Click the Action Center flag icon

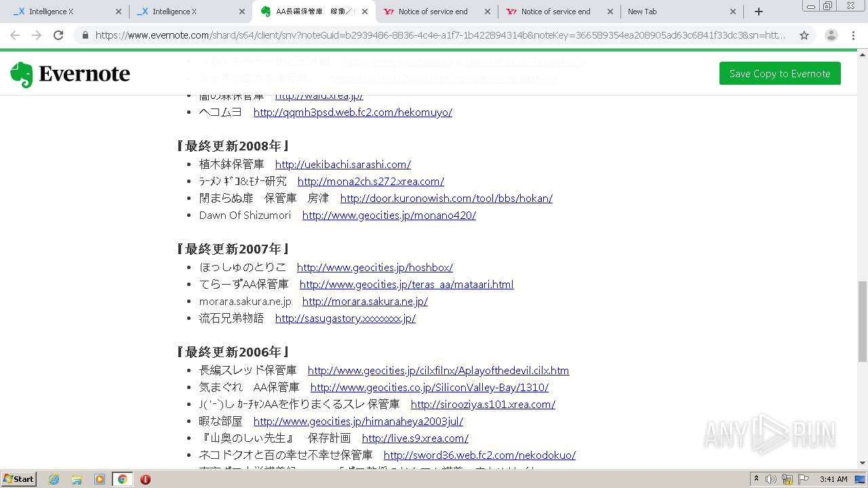point(804,479)
